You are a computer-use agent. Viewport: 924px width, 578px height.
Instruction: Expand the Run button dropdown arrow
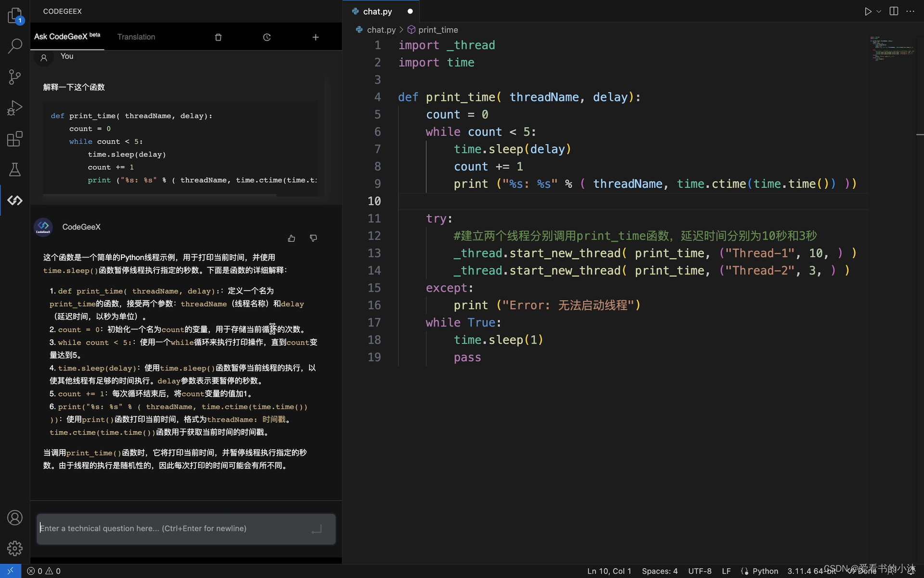878,12
